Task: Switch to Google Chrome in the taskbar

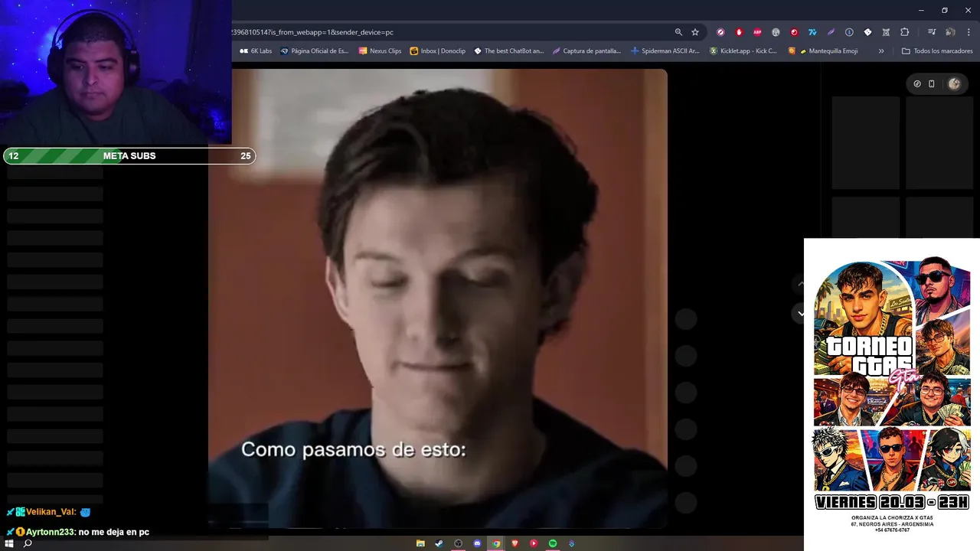Action: (496, 543)
